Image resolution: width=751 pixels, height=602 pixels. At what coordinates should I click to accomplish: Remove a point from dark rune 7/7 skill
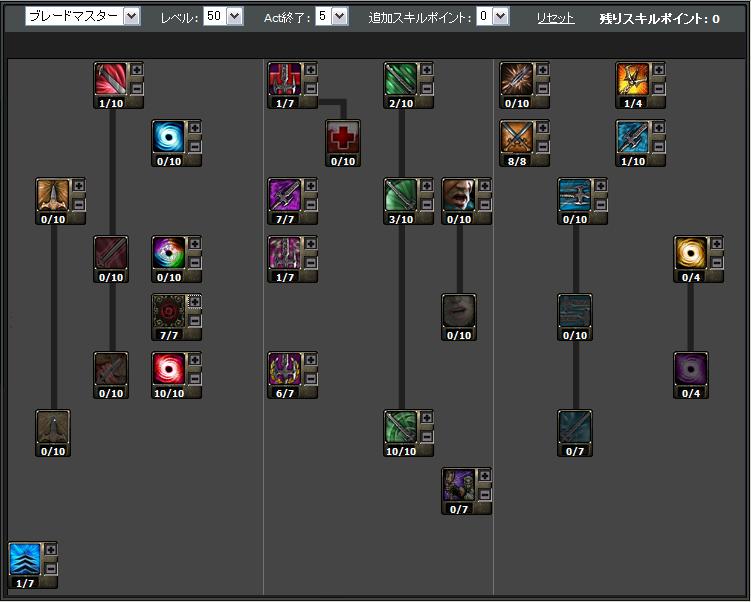coord(194,320)
